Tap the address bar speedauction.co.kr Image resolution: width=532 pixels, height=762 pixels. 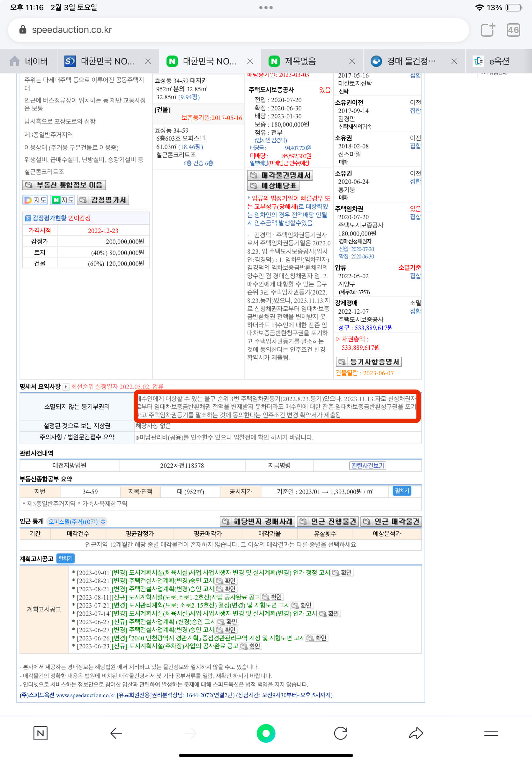[x=238, y=30]
